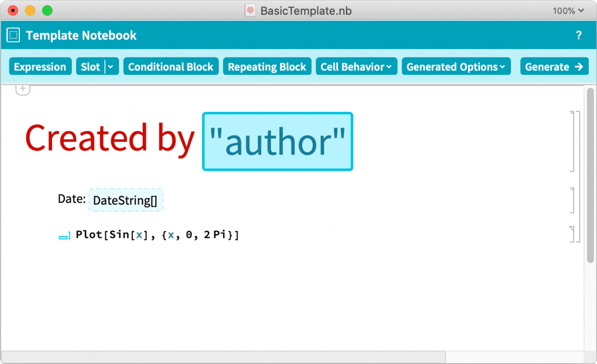Insert a Repeating Block
597x364 pixels.
[267, 67]
